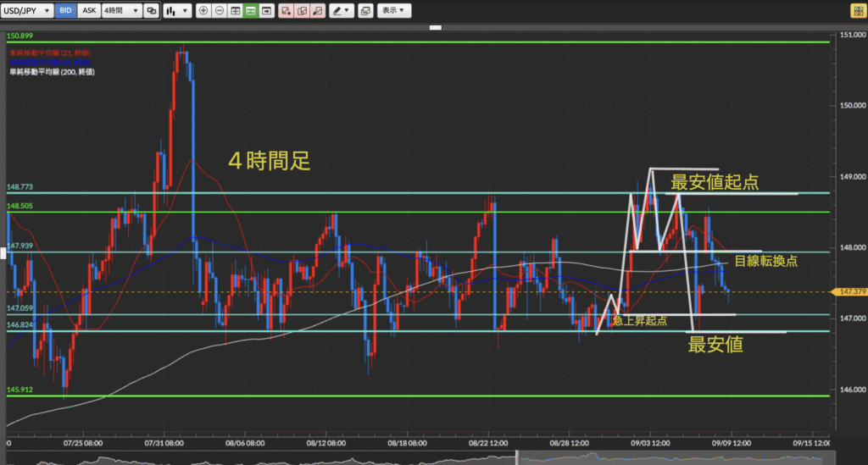This screenshot has height=465, width=868.
Task: Click the add indicator pink icon
Action: (x=286, y=10)
